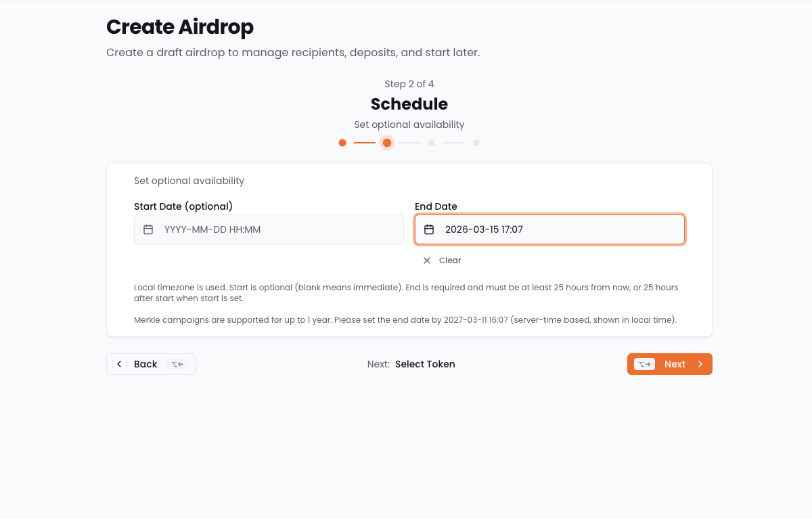812x519 pixels.
Task: Click the shortcut badge on Back button
Action: click(x=177, y=364)
